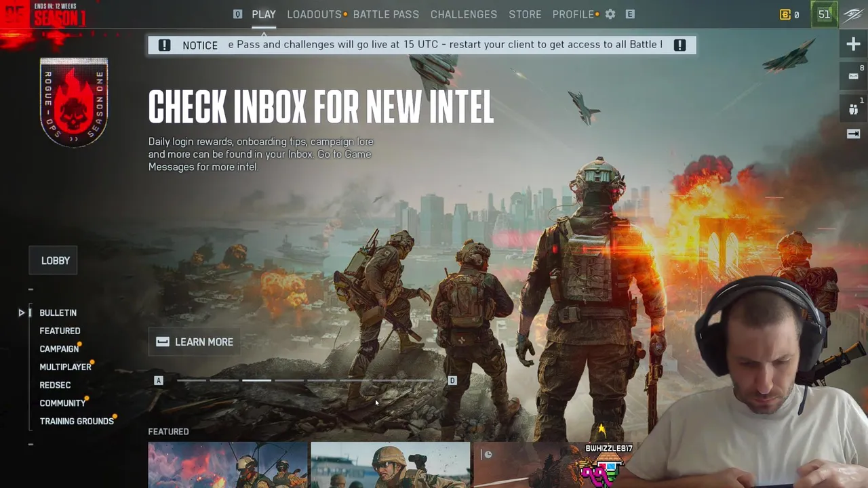The image size is (868, 488).
Task: Click the NOTICE label in the banner
Action: 200,45
